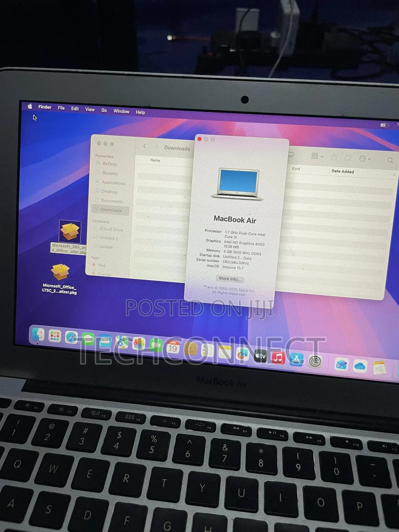Open the Window menu
The height and width of the screenshot is (532, 399).
click(x=121, y=111)
